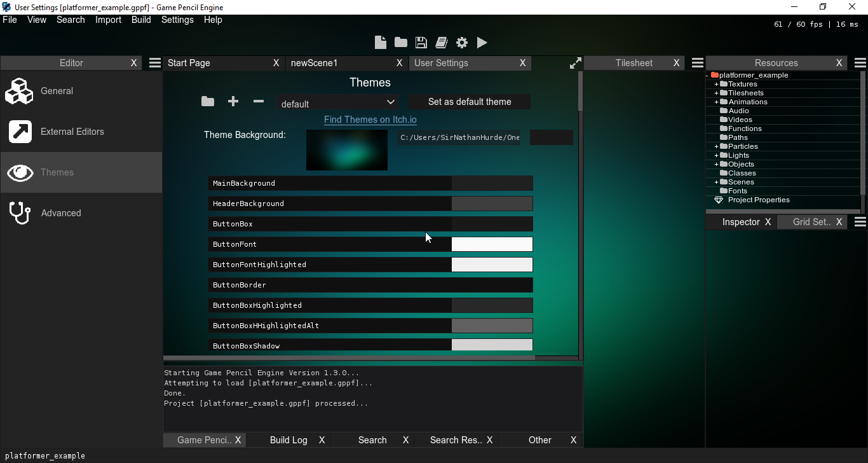Click the theme background image thumbnail
This screenshot has width=868, height=463.
[347, 150]
